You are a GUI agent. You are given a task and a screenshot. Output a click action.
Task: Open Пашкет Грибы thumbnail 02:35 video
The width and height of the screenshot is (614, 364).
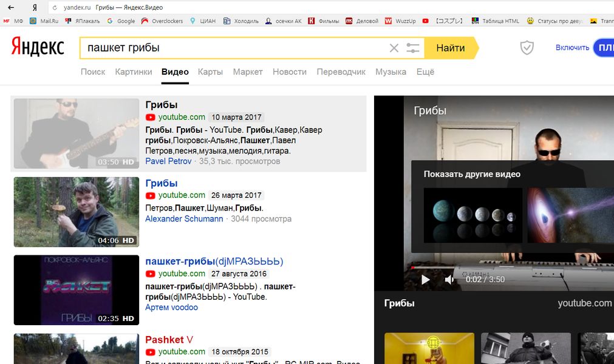point(77,290)
